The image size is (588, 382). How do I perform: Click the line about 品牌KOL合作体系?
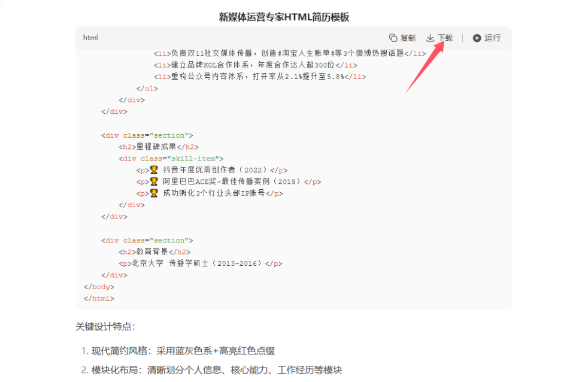[x=255, y=65]
